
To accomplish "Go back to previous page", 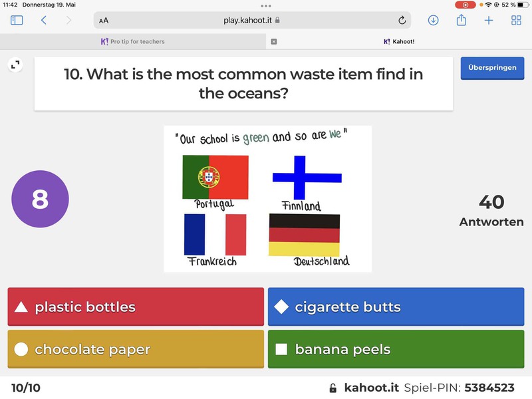I will coord(44,20).
